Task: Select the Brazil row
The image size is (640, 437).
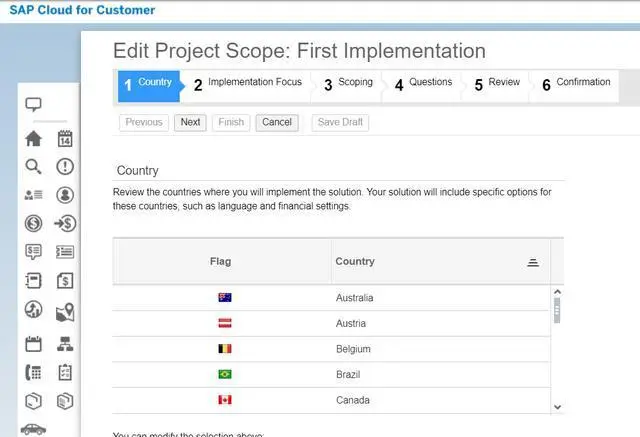Action: 331,375
